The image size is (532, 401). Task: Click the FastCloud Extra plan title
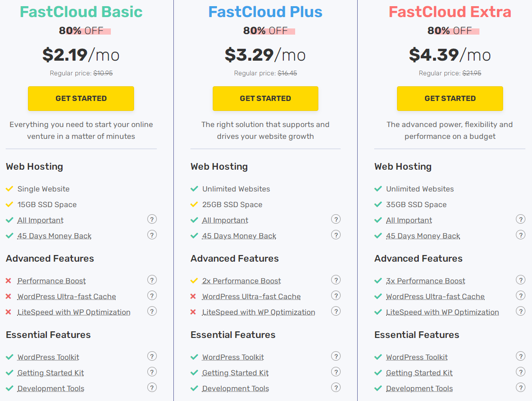point(450,12)
